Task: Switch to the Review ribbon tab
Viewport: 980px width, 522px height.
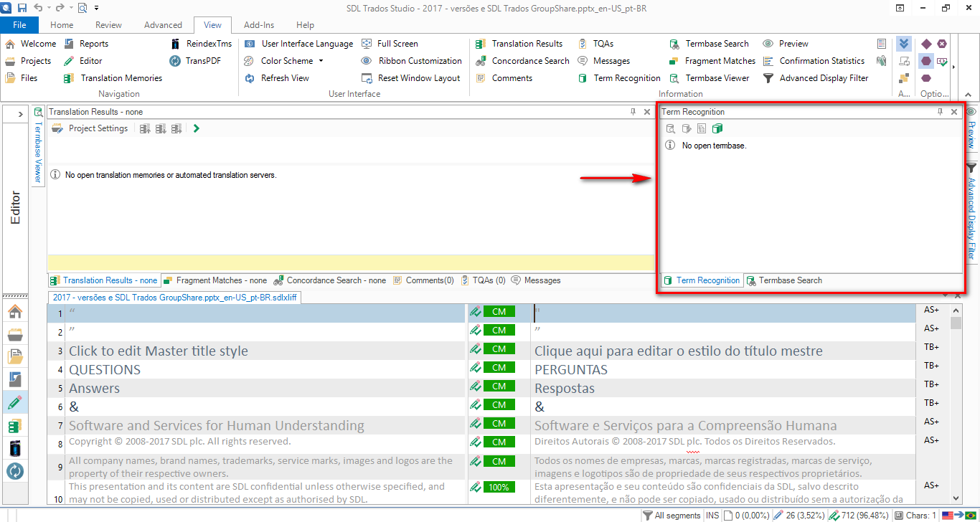Action: 108,25
